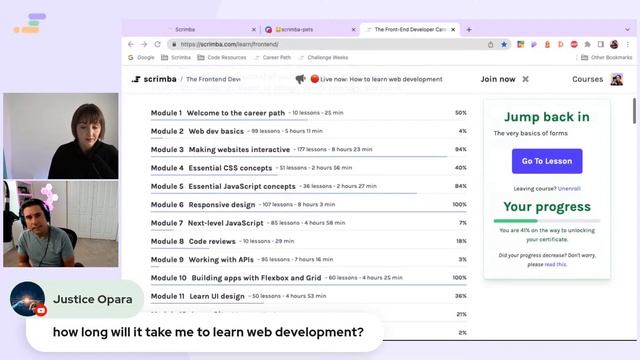Expand the tab search chevron

tap(627, 29)
